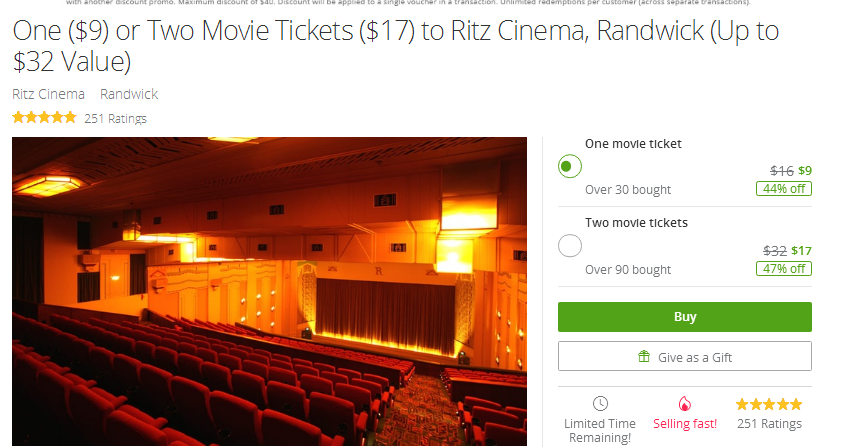Open the Ritz Cinema merchant link

(x=49, y=94)
